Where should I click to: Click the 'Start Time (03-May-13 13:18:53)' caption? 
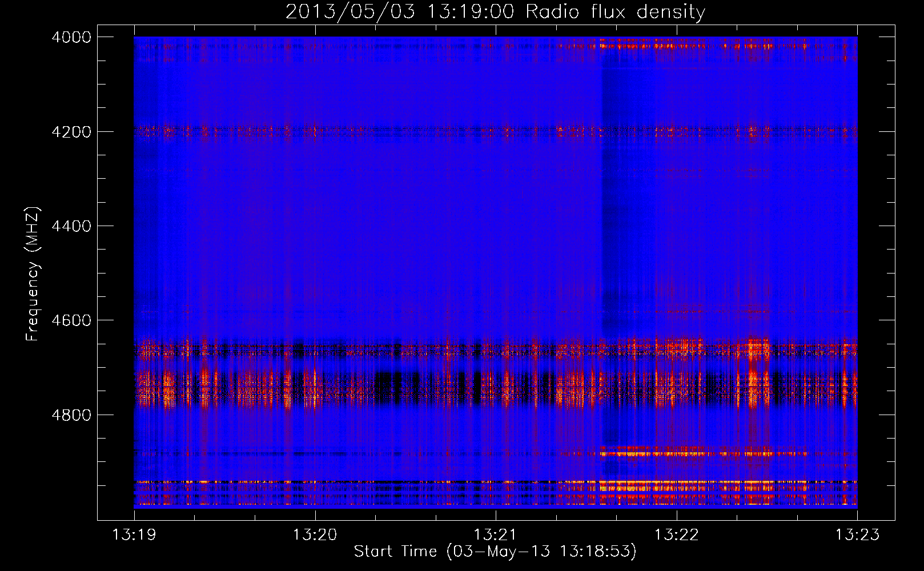(495, 552)
